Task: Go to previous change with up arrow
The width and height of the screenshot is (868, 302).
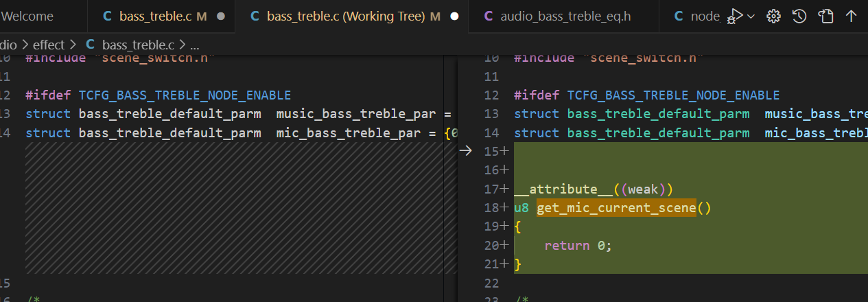Action: click(x=852, y=16)
